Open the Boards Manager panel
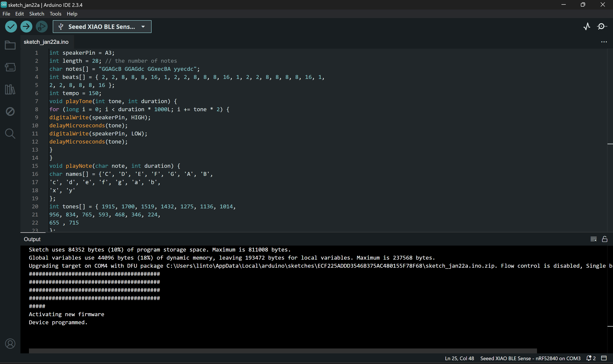This screenshot has height=364, width=613. [10, 67]
